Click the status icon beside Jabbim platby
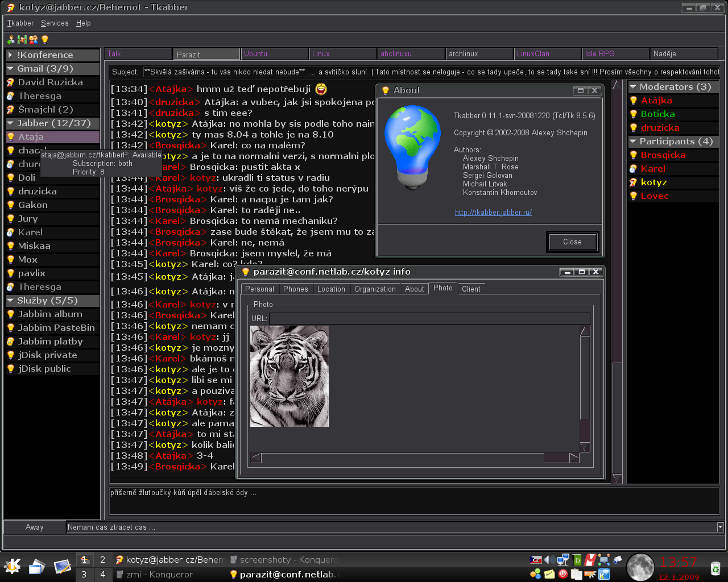Viewport: 728px width, 582px height. pyautogui.click(x=11, y=342)
